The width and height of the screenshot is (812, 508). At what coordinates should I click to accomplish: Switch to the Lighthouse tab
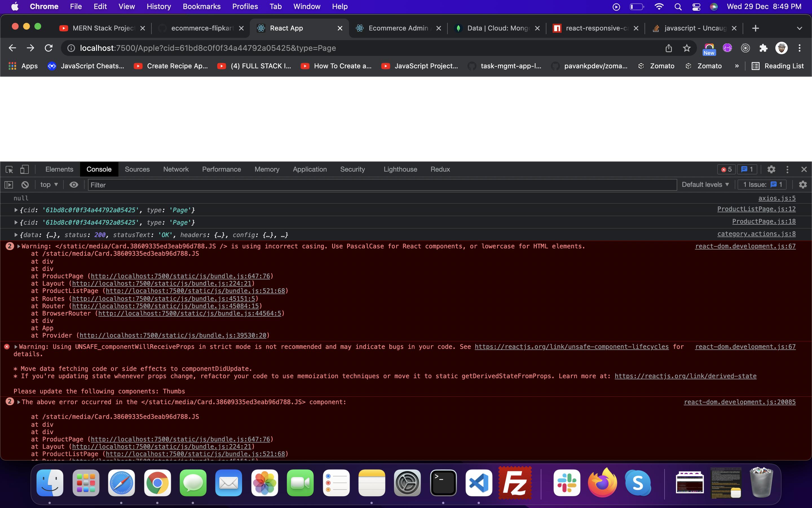click(x=400, y=169)
